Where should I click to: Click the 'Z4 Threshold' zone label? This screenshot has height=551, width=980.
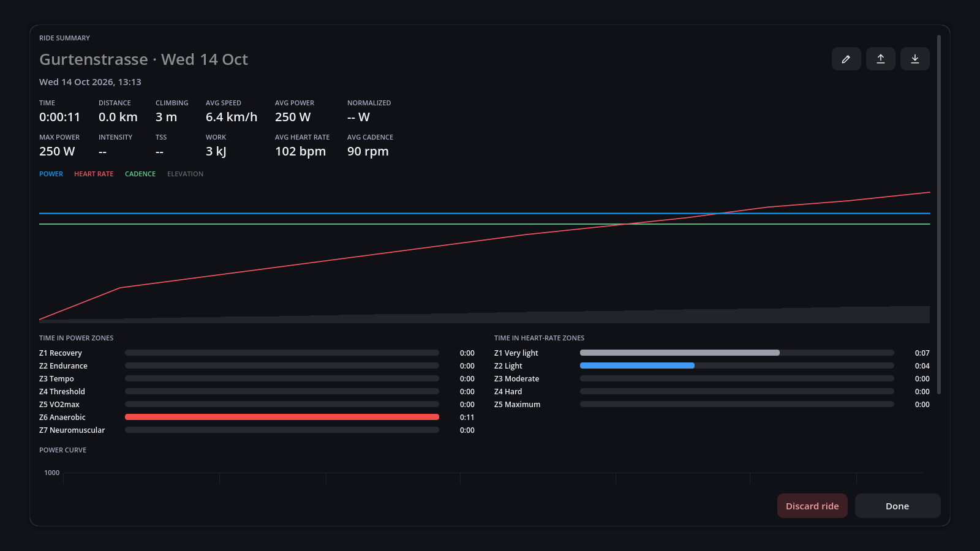click(62, 392)
